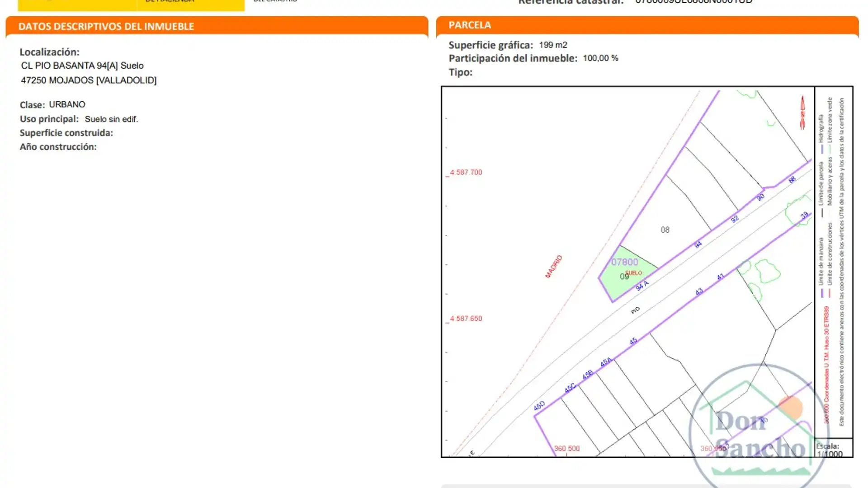868x488 pixels.
Task: Click the purple 'Límite de manzana' legend line
Action: [x=821, y=293]
